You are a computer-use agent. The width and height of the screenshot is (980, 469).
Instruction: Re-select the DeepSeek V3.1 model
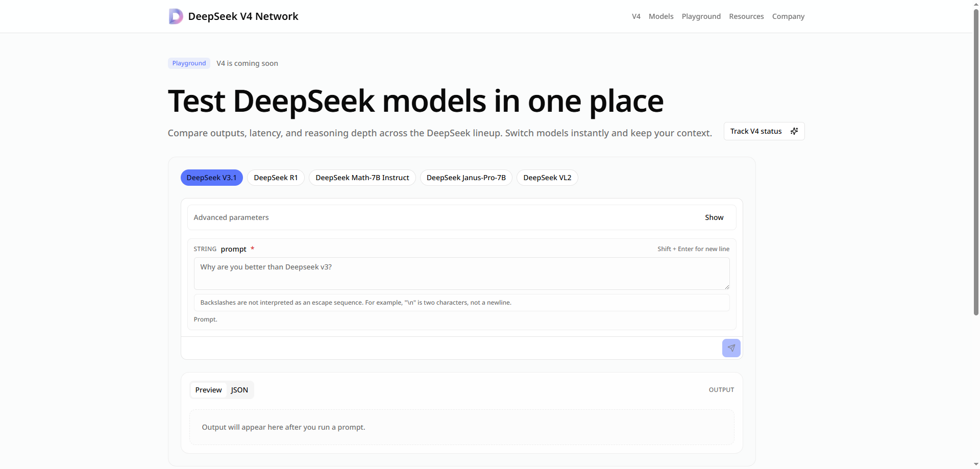pyautogui.click(x=211, y=177)
